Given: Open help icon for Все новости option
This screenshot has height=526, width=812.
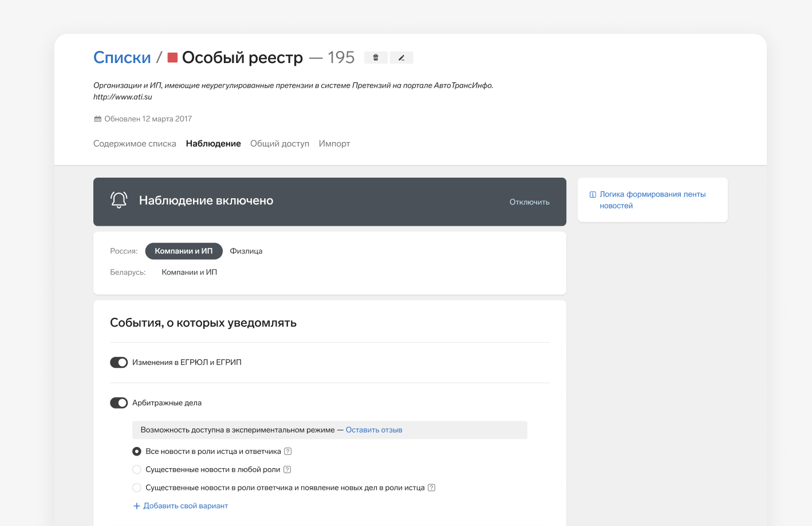Looking at the screenshot, I should (x=288, y=452).
